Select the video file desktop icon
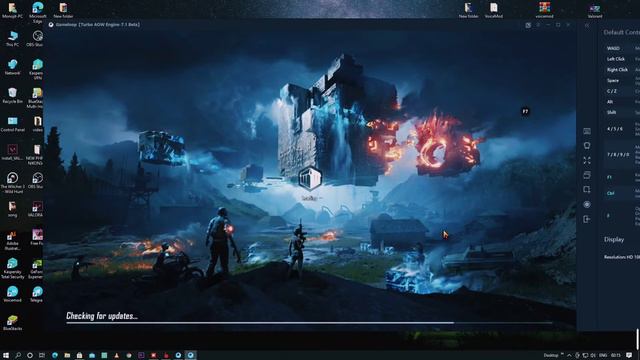 38,124
